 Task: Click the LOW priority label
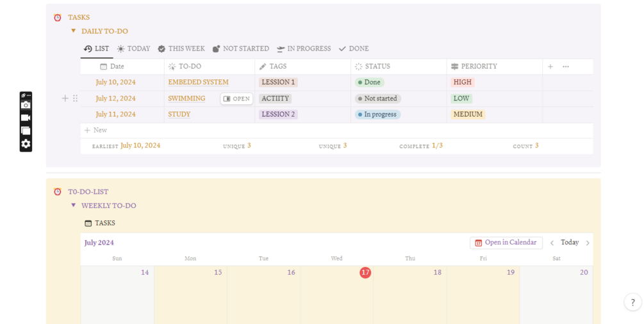tap(461, 98)
